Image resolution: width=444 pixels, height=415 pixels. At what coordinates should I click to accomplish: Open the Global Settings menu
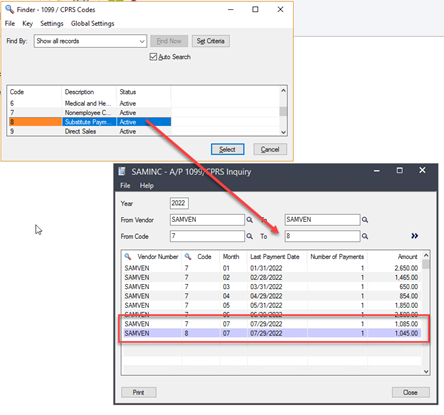tap(92, 23)
